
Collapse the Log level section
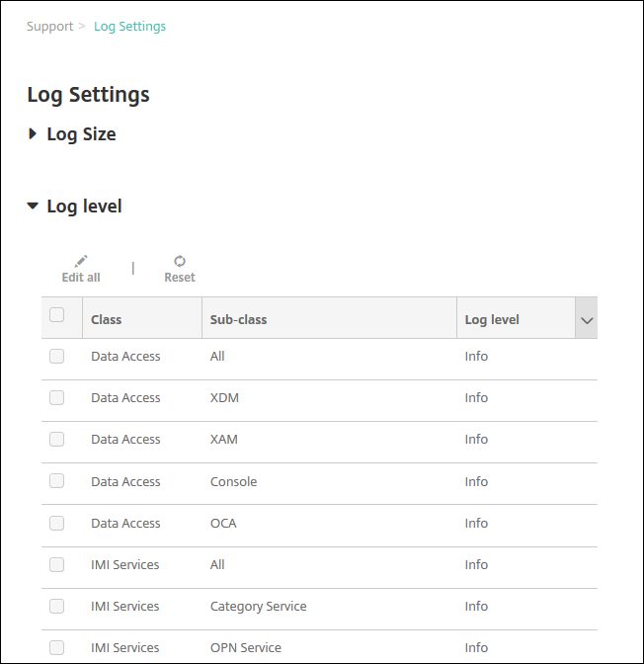click(34, 207)
